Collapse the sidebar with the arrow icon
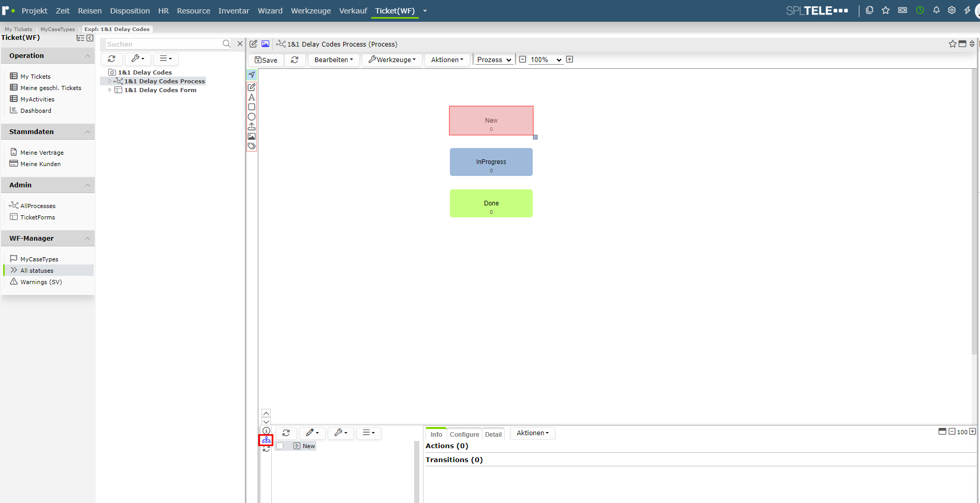 (90, 38)
